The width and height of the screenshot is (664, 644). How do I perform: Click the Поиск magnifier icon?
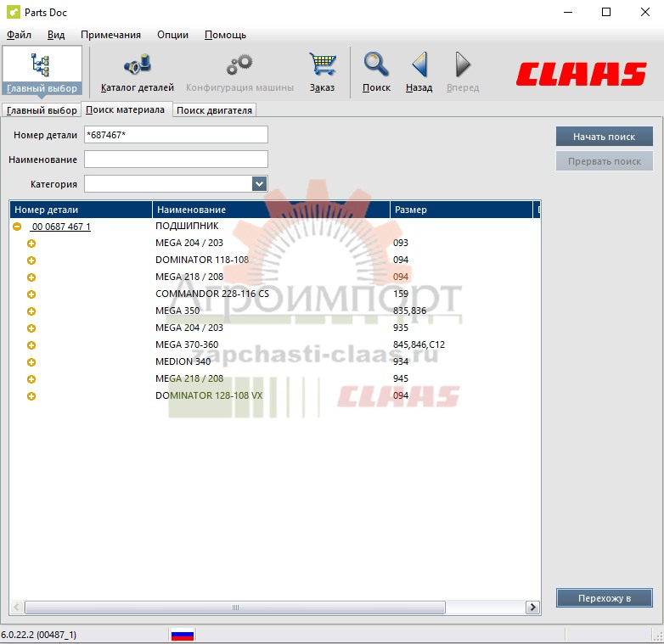coord(376,64)
